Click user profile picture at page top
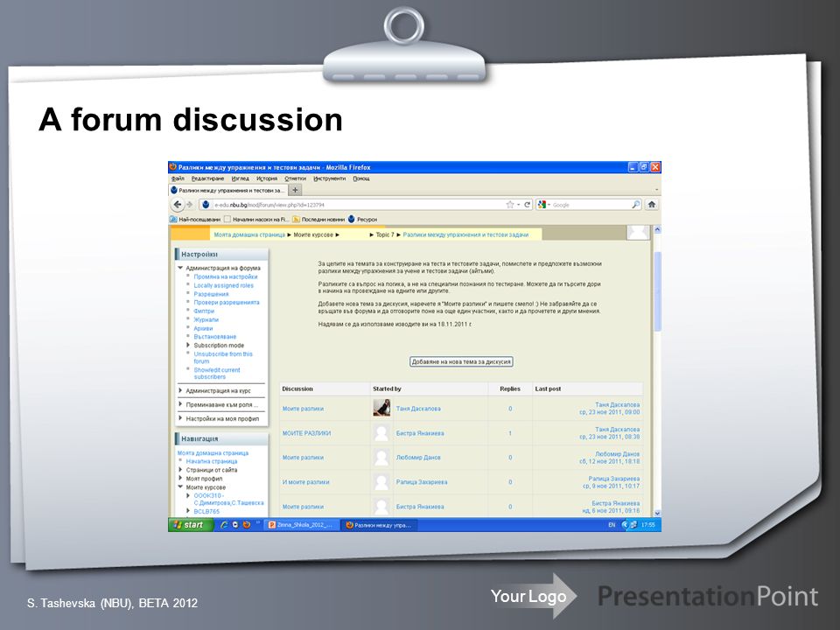 [x=638, y=233]
